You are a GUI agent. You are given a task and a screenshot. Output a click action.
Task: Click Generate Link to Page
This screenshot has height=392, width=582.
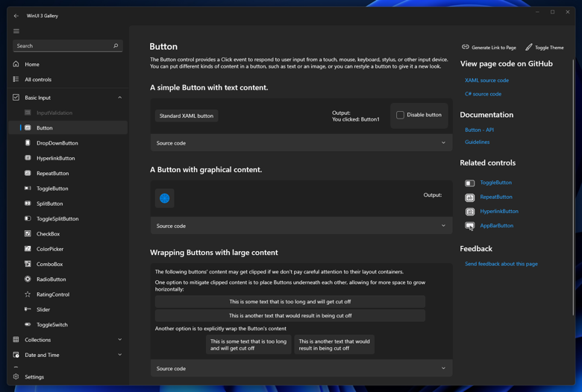tap(489, 48)
